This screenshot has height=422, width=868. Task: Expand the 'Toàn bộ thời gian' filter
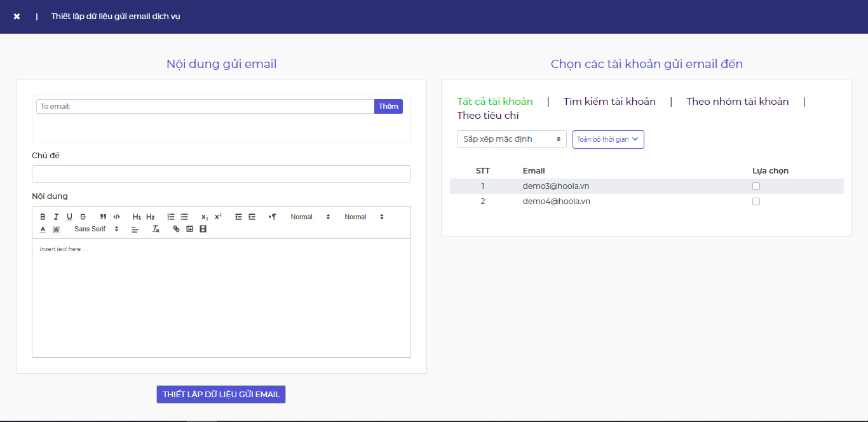coord(608,139)
